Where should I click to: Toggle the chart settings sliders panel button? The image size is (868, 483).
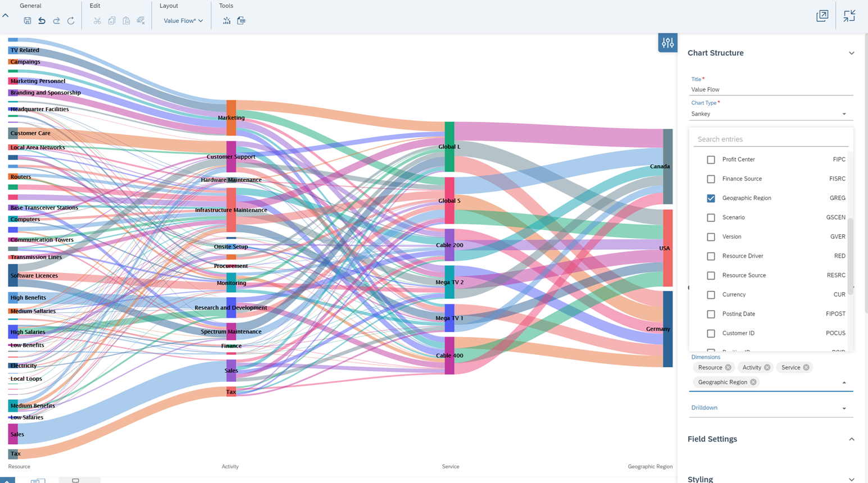[x=667, y=43]
